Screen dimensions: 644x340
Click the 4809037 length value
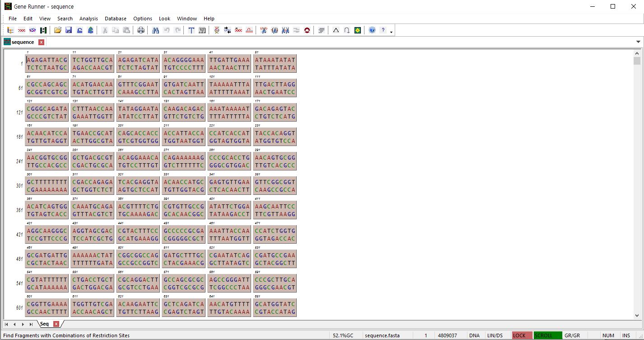pos(448,335)
